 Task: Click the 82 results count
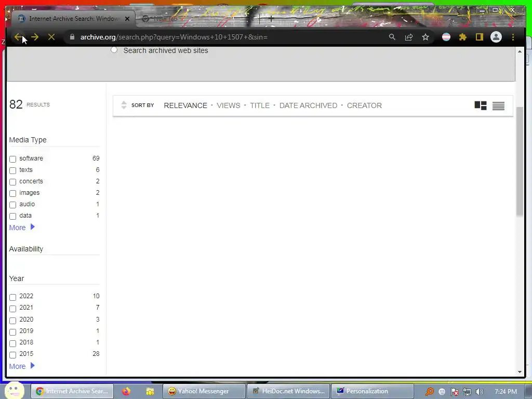coord(30,104)
